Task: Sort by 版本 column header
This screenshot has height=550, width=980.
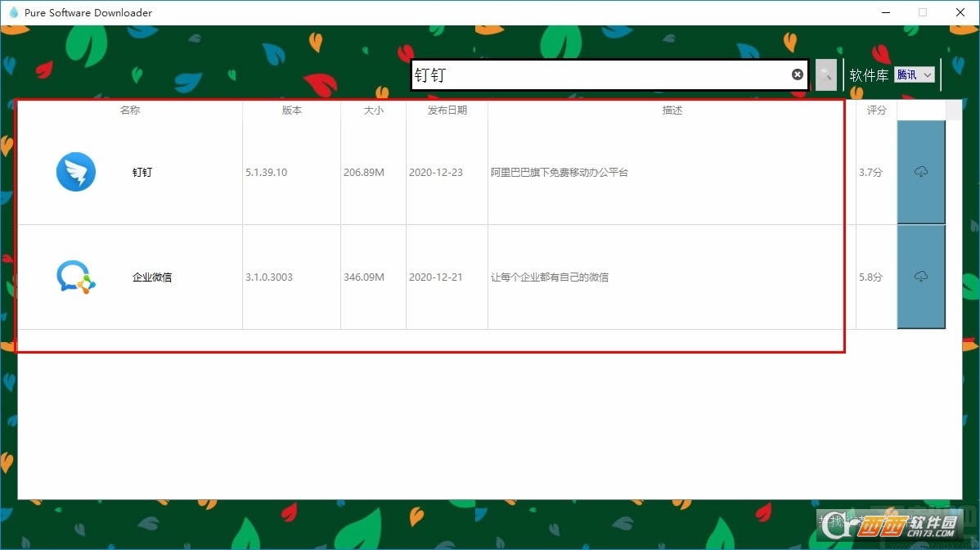Action: (292, 110)
